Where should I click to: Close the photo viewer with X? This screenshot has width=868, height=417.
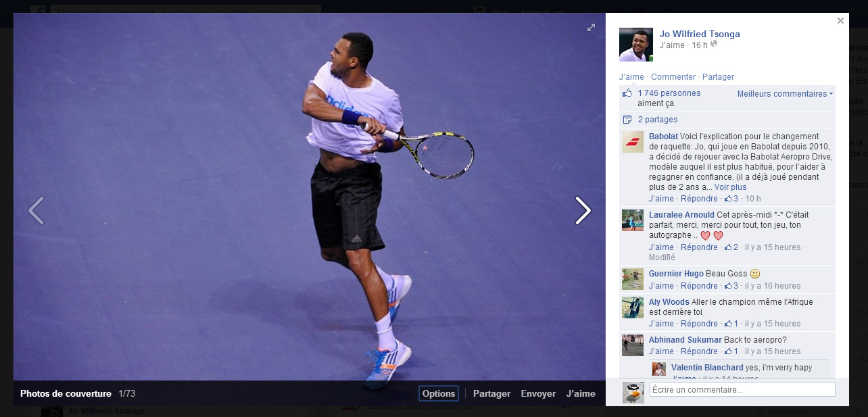tap(840, 21)
